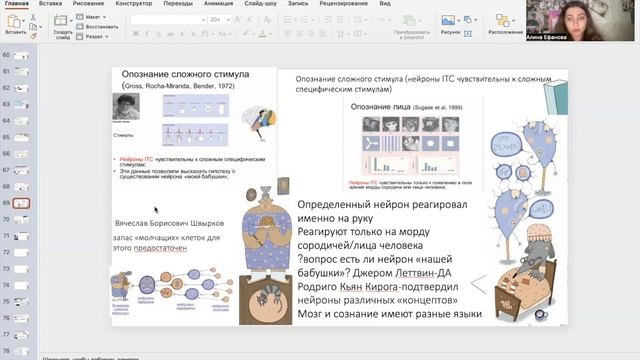Image resolution: width=640 pixels, height=360 pixels.
Task: Open the Макет (Layout) dropdown
Action: click(92, 17)
